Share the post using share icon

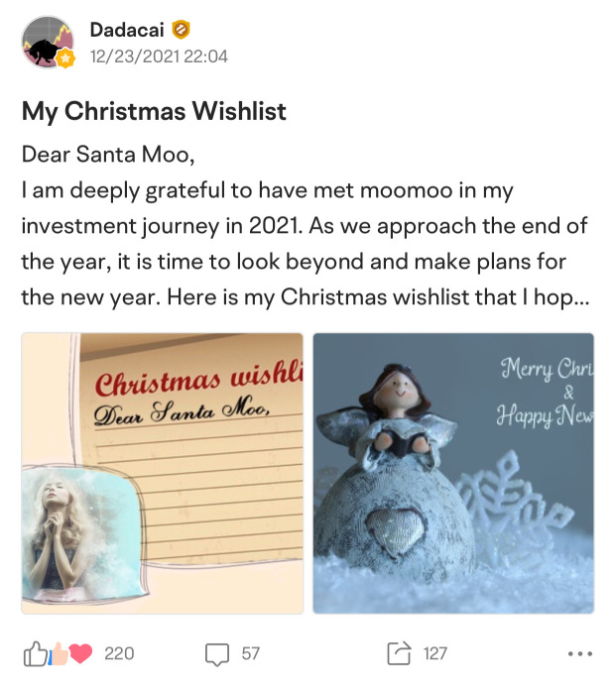click(x=399, y=653)
